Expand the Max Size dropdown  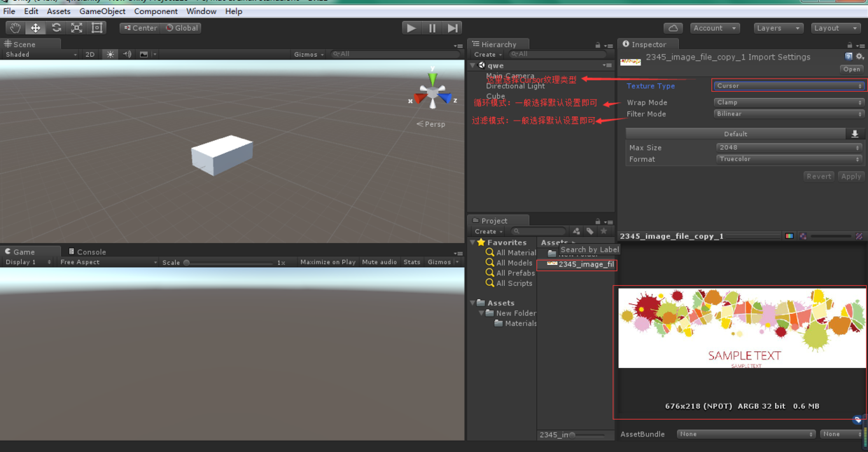coord(788,148)
